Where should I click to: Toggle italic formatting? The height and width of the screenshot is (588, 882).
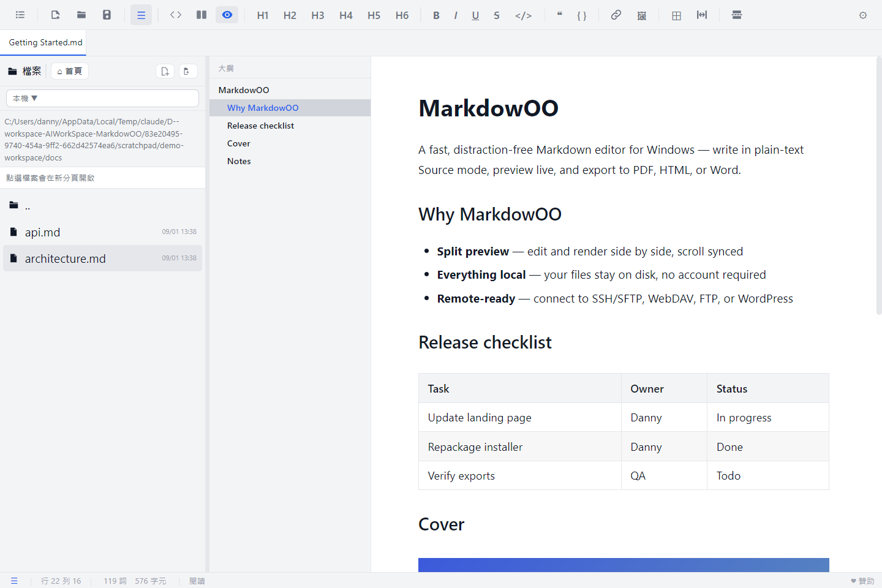(x=456, y=15)
